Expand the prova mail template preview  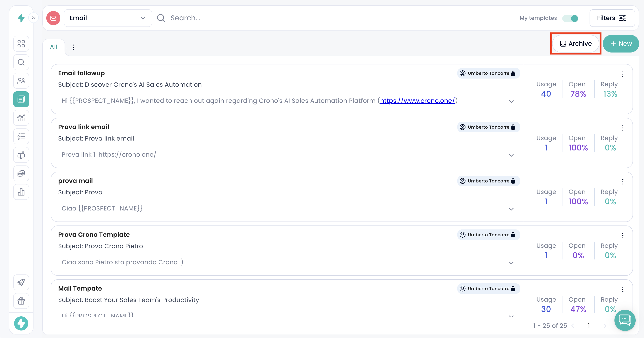[x=511, y=209]
